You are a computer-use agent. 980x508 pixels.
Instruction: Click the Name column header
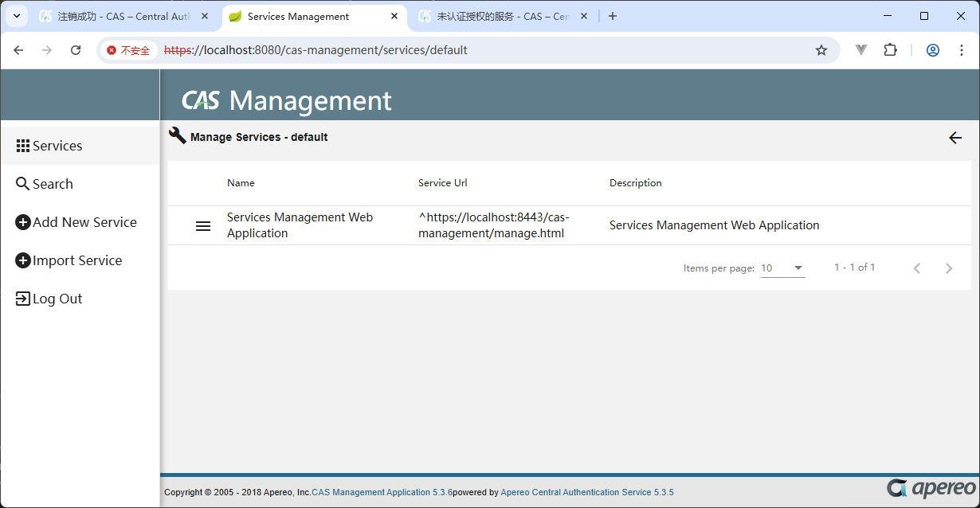(241, 183)
